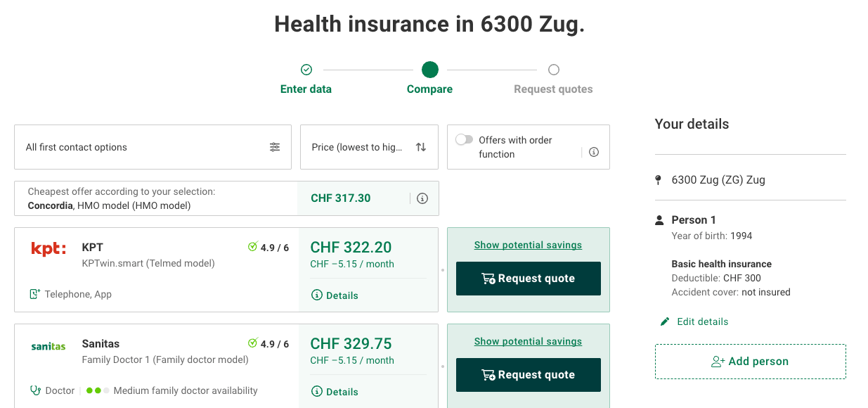This screenshot has width=868, height=408.
Task: Request quote for the Sanitas offer
Action: point(529,375)
